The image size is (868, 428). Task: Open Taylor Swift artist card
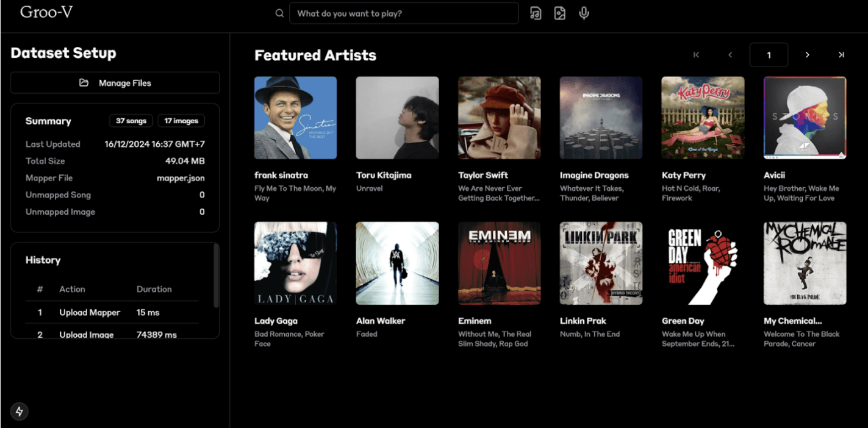coord(499,117)
